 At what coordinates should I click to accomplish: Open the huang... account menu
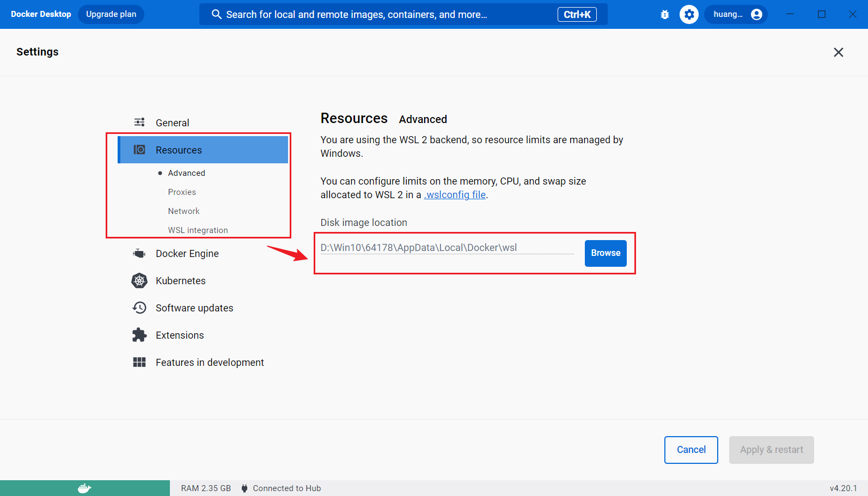click(x=736, y=15)
